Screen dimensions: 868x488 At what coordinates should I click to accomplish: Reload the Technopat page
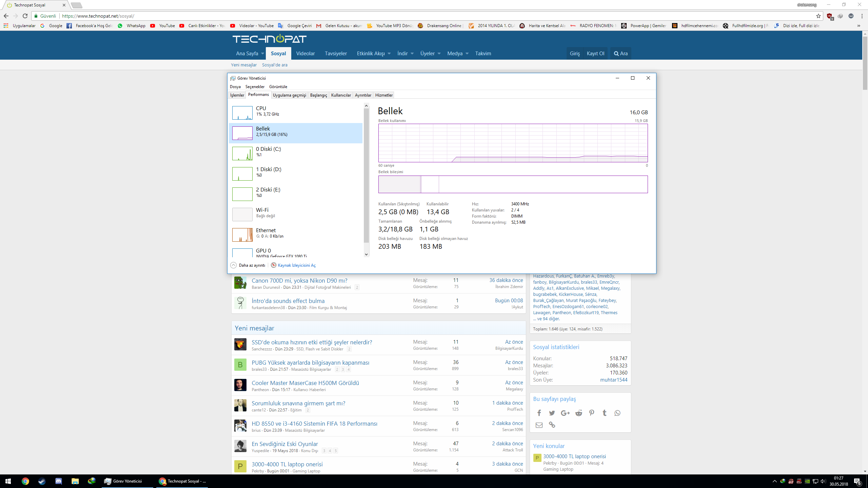click(x=25, y=16)
